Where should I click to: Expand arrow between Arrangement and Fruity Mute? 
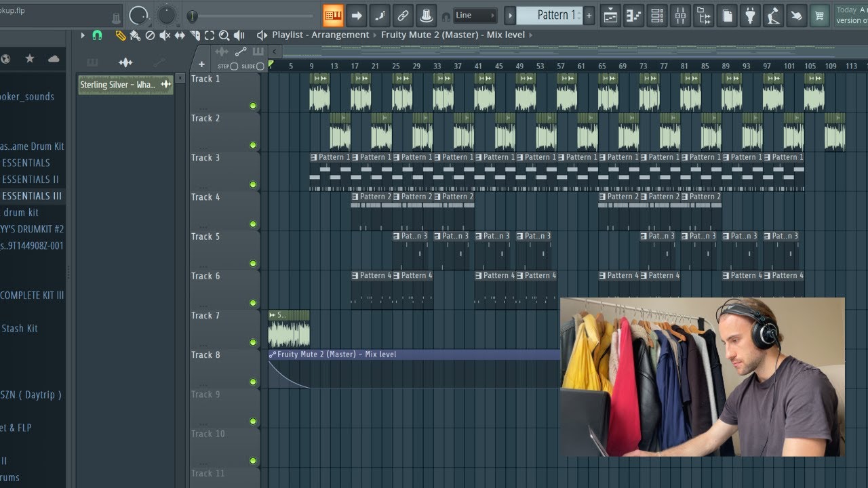click(375, 35)
